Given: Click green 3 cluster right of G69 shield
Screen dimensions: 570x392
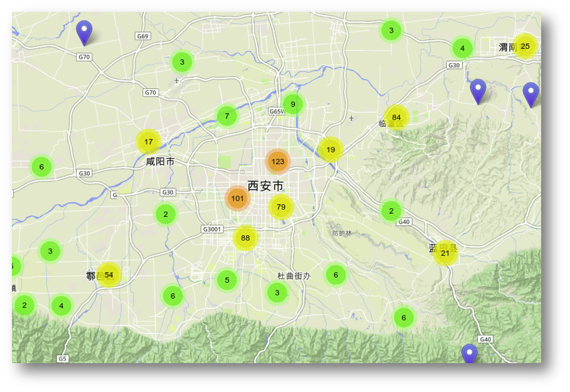Looking at the screenshot, I should coord(182,62).
